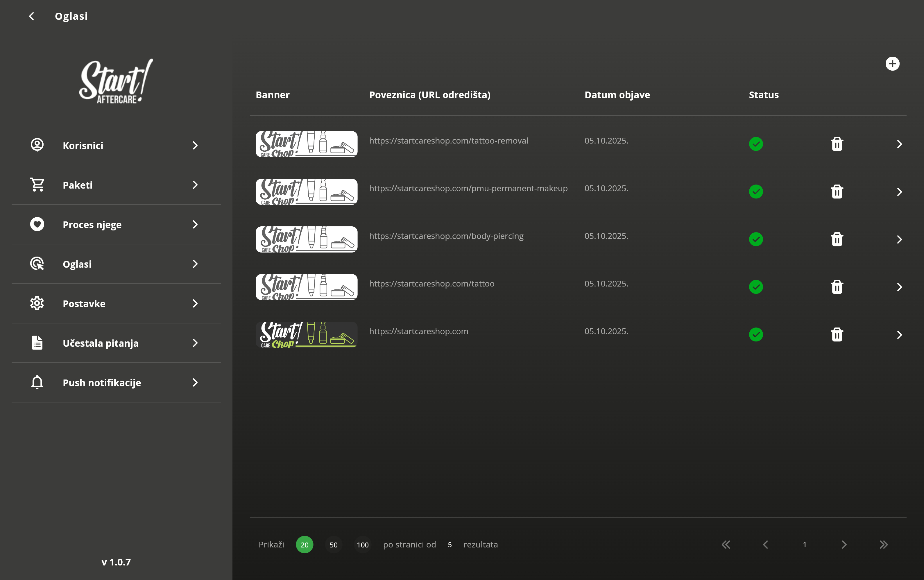Click the green Start Care Shop banner thumbnail

coord(306,334)
